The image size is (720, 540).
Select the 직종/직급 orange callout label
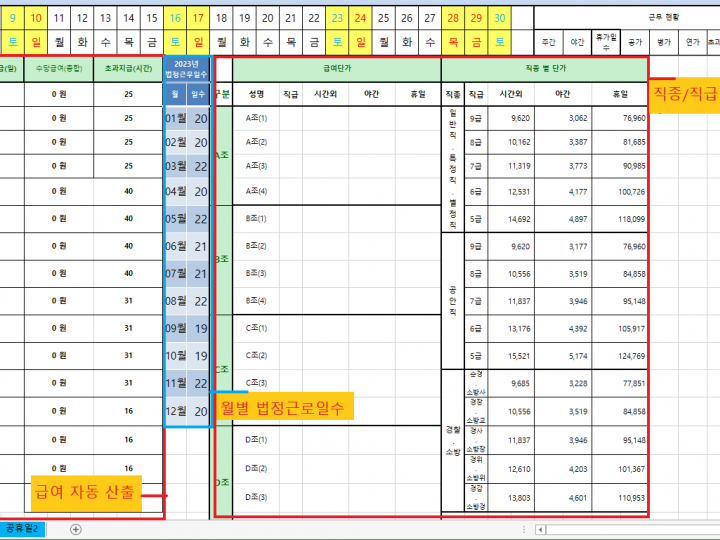[685, 94]
